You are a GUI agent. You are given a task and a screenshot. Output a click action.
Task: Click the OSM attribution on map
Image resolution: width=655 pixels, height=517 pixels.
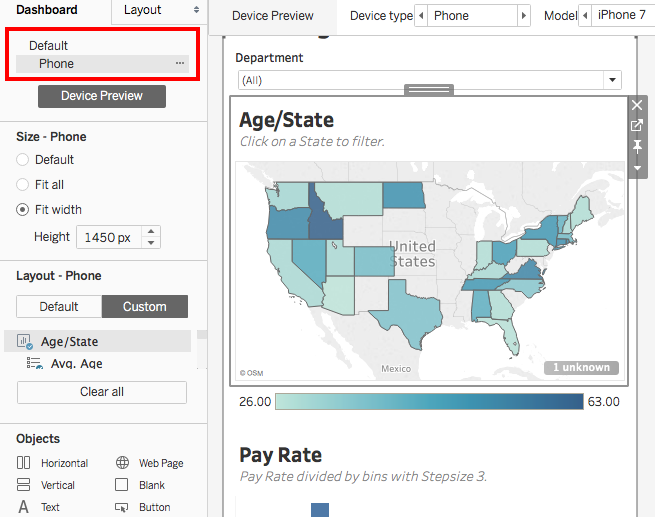coord(251,373)
